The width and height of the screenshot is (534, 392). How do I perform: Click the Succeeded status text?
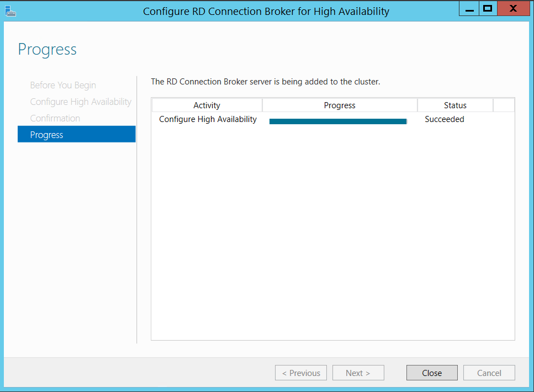pos(445,119)
